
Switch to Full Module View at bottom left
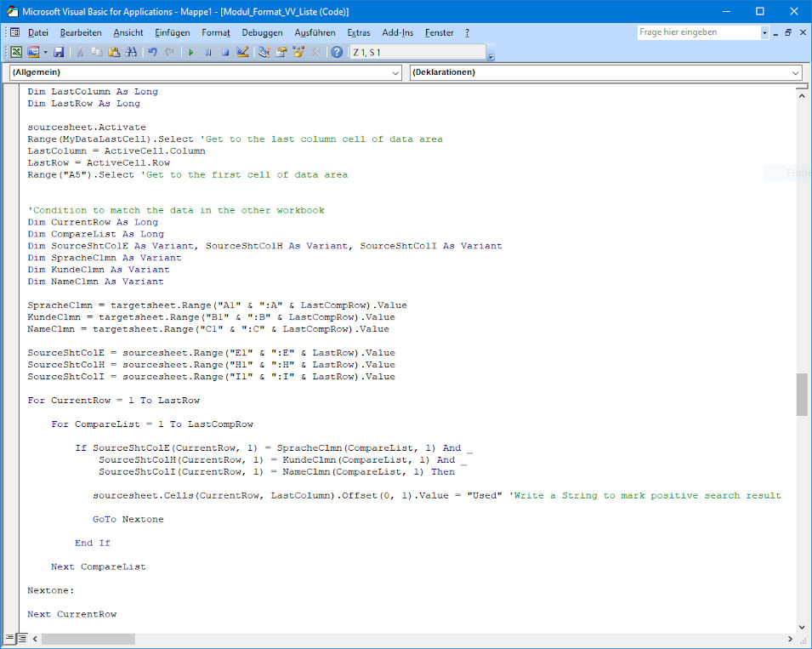(x=22, y=637)
